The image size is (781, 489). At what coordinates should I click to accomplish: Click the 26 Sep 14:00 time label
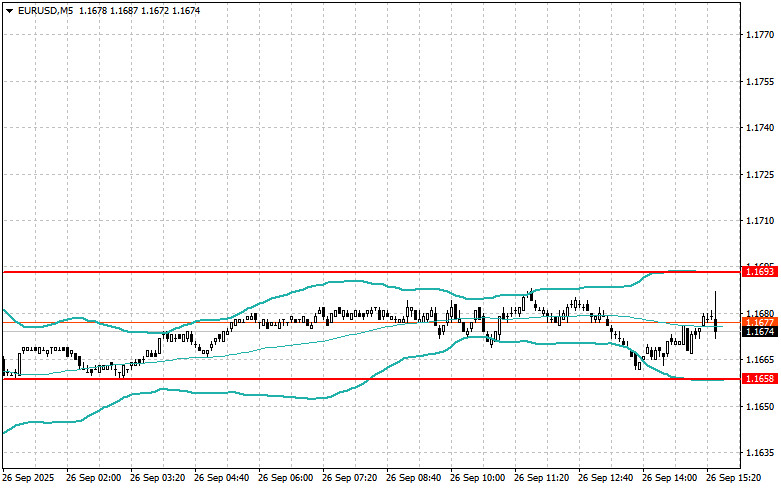pyautogui.click(x=669, y=478)
